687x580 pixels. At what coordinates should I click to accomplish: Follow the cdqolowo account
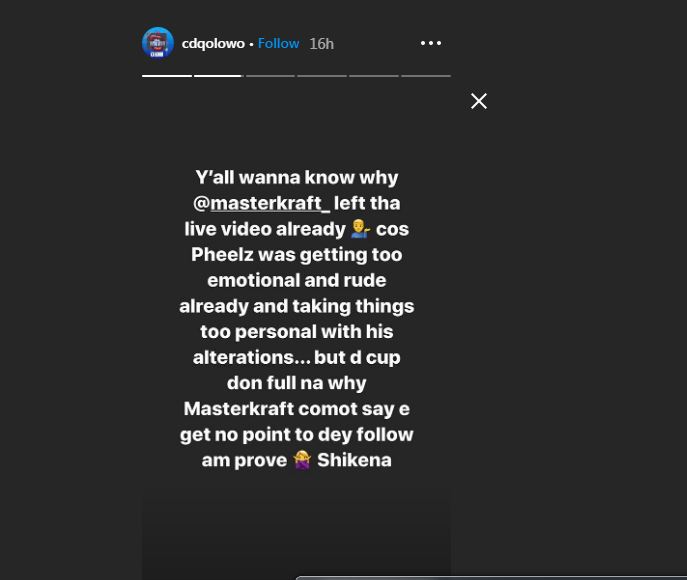coord(278,43)
